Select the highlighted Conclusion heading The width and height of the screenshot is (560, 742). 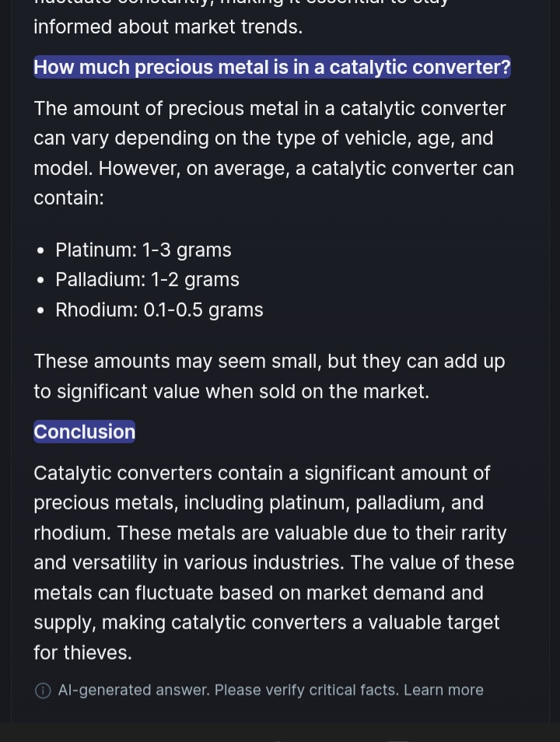(x=84, y=432)
